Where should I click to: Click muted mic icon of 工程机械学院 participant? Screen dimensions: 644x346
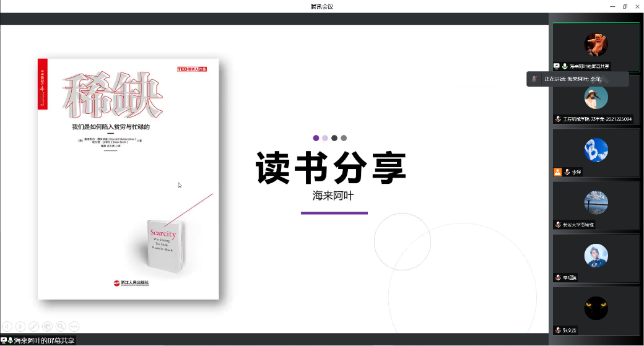pyautogui.click(x=557, y=119)
